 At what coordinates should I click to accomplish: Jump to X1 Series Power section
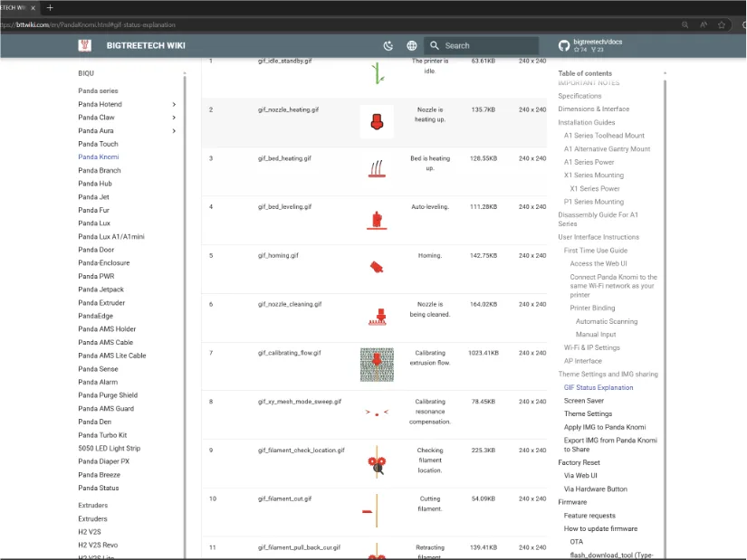pos(595,188)
